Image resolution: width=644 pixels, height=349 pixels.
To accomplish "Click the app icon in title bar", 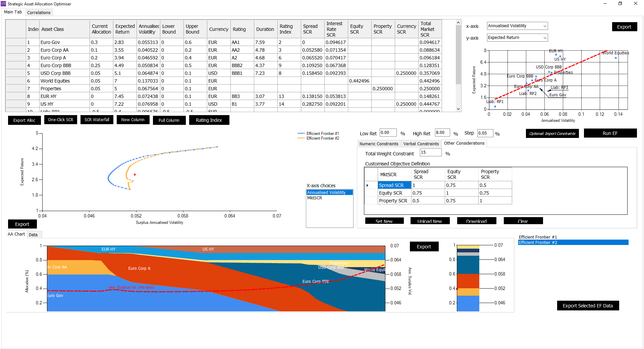I will [x=3, y=4].
